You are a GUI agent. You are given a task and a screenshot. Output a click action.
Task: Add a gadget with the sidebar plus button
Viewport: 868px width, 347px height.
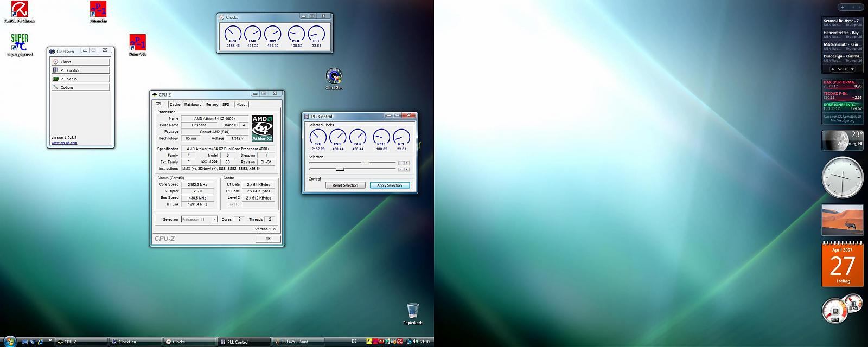click(843, 7)
